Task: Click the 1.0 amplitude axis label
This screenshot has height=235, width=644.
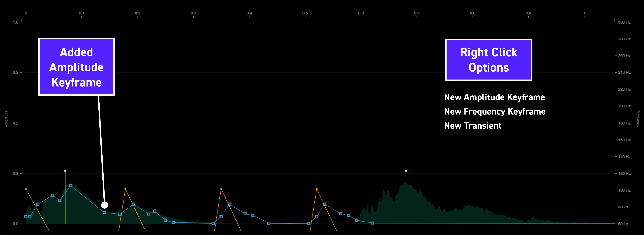Action: pos(16,22)
